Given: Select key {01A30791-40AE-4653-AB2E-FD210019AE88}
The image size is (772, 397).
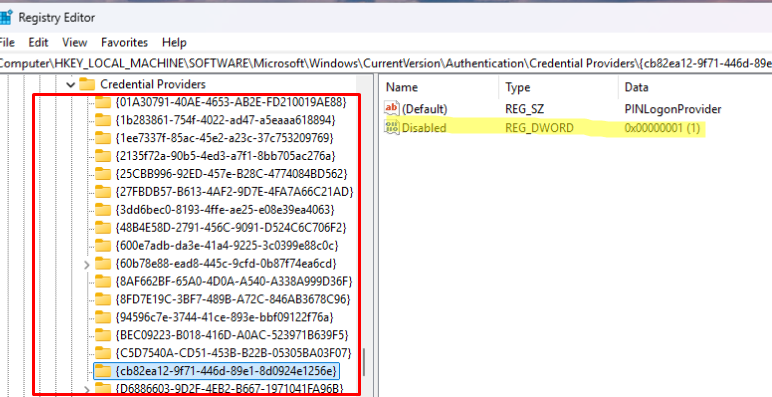Looking at the screenshot, I should pos(231,102).
